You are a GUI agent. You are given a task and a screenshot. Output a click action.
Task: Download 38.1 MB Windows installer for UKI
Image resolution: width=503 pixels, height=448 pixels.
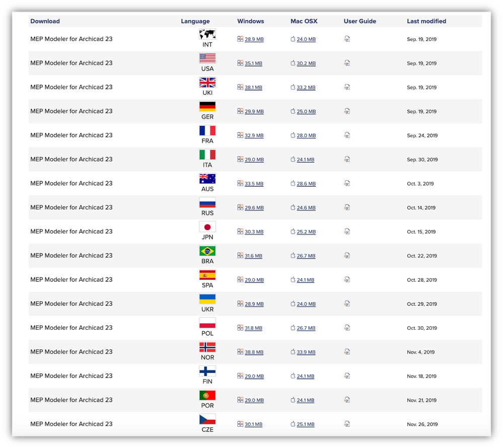tap(253, 88)
